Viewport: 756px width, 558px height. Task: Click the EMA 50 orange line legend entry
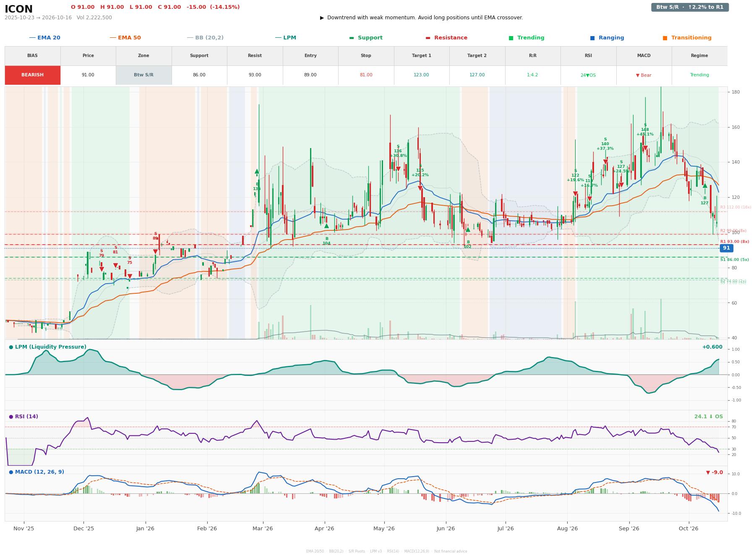[x=125, y=38]
